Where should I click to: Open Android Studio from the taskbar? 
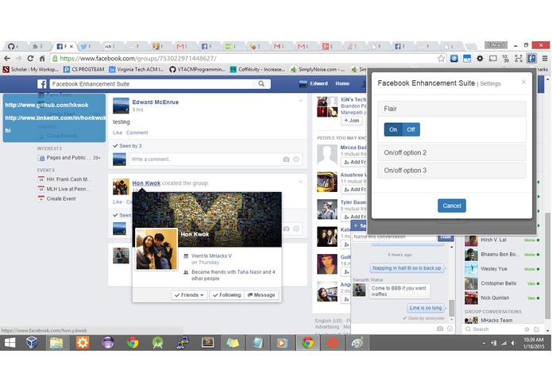click(157, 343)
